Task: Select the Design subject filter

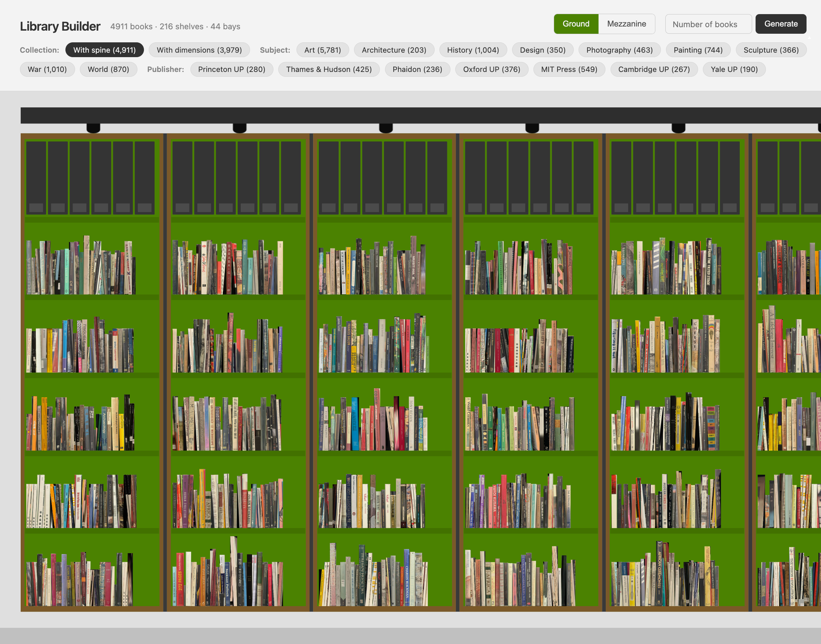Action: 543,50
